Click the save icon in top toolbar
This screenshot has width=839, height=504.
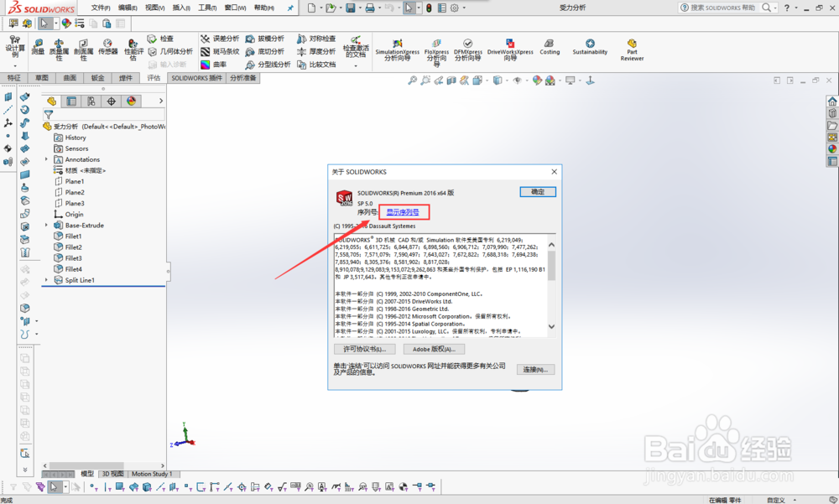[x=351, y=8]
